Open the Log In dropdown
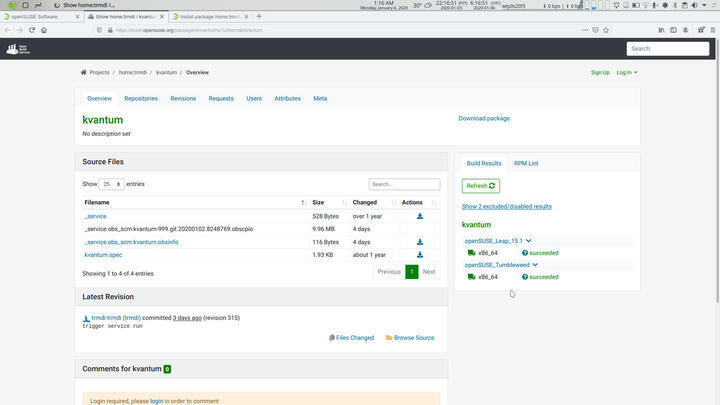Image resolution: width=720 pixels, height=405 pixels. click(x=627, y=73)
